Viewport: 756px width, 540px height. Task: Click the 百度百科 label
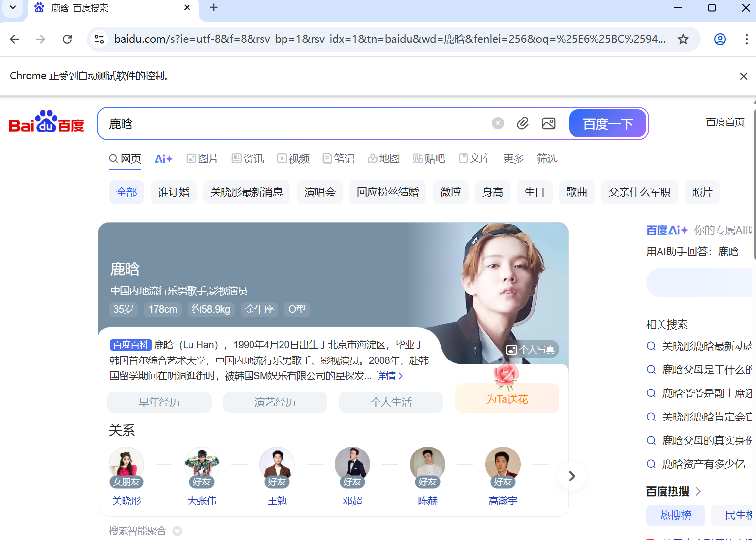[x=130, y=345]
